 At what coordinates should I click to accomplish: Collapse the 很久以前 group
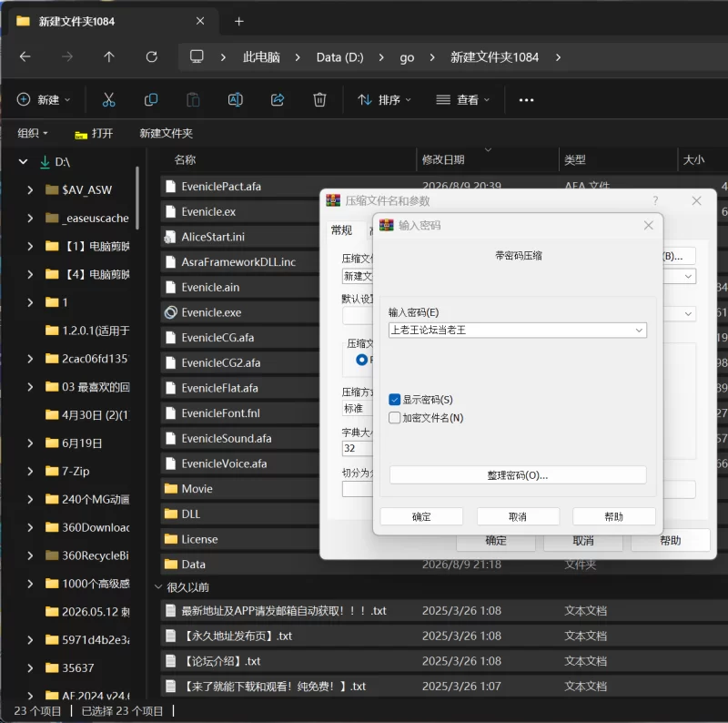(157, 587)
